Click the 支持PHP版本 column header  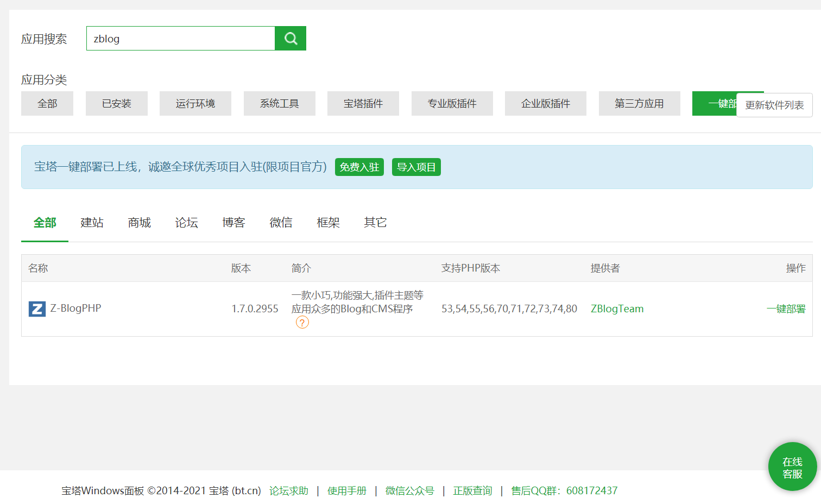tap(471, 268)
